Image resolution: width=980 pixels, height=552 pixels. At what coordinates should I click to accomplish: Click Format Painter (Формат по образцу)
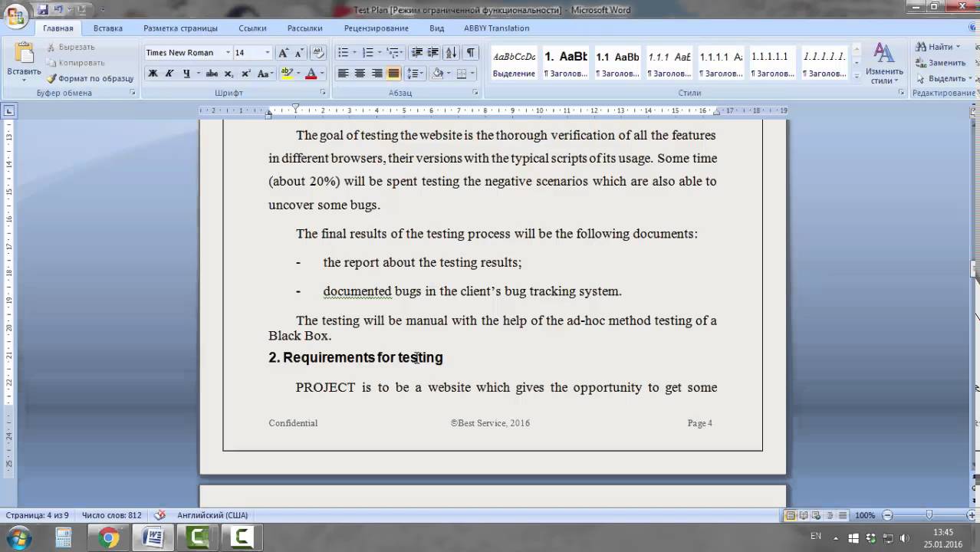tap(90, 78)
